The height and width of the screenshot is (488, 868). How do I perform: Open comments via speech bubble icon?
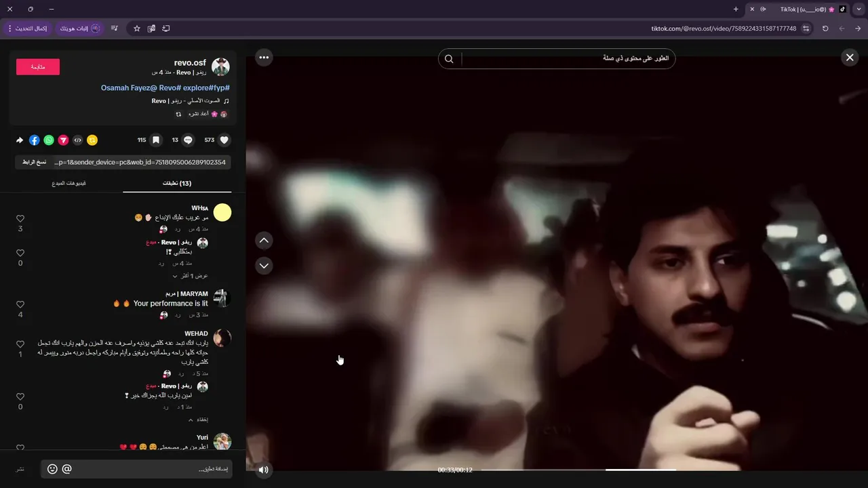pyautogui.click(x=189, y=140)
